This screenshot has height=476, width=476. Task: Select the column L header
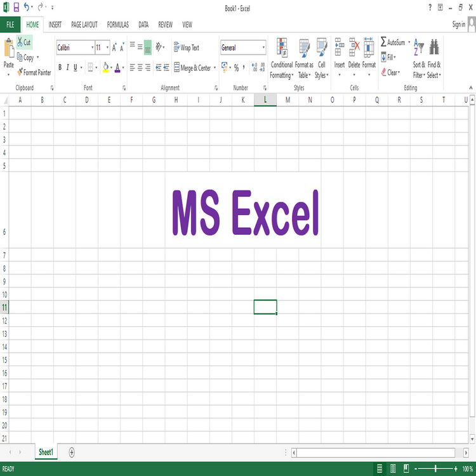[x=265, y=100]
